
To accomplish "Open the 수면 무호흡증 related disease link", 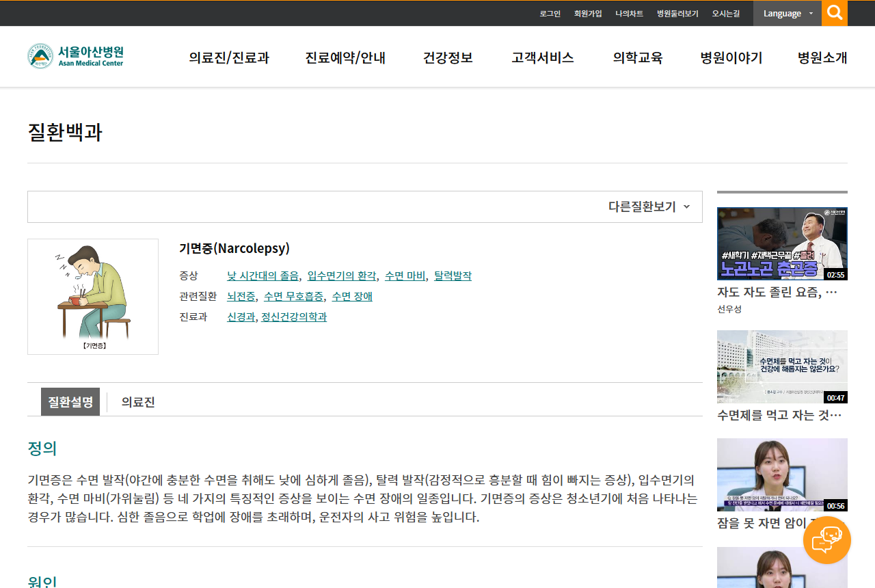I will pyautogui.click(x=294, y=296).
